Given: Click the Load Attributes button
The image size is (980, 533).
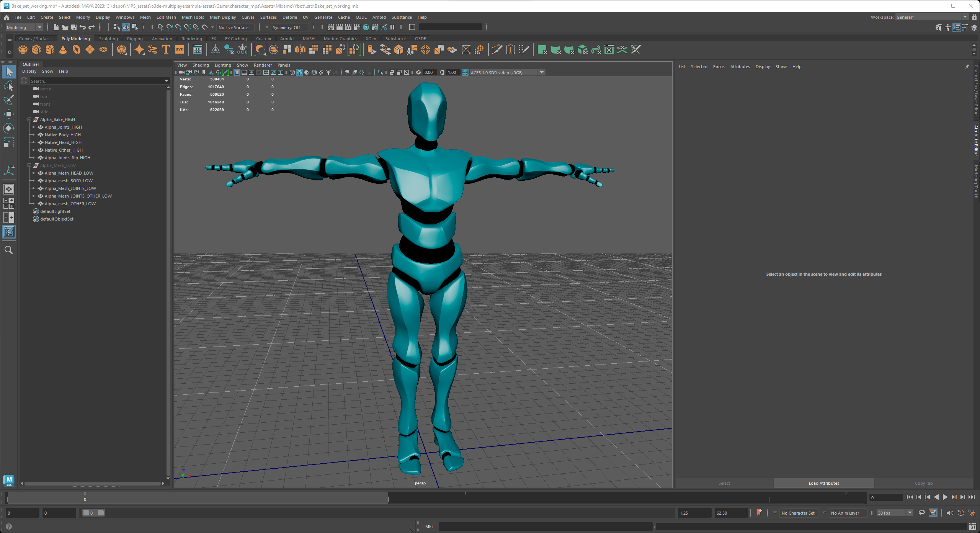Looking at the screenshot, I should coord(824,483).
